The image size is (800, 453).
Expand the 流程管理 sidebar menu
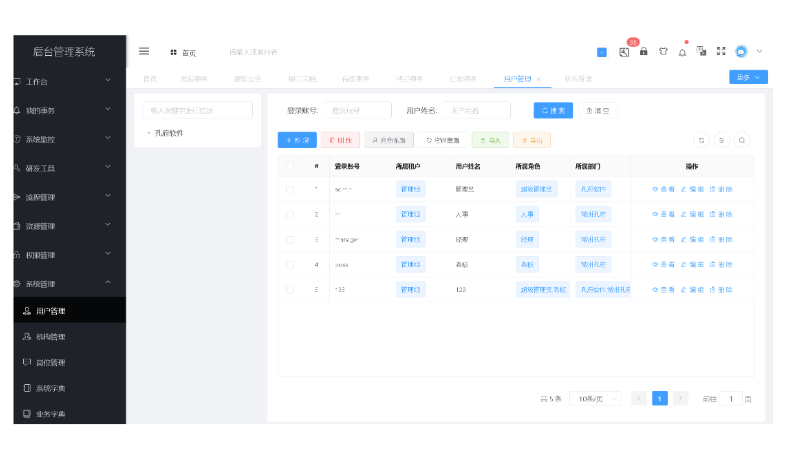70,197
